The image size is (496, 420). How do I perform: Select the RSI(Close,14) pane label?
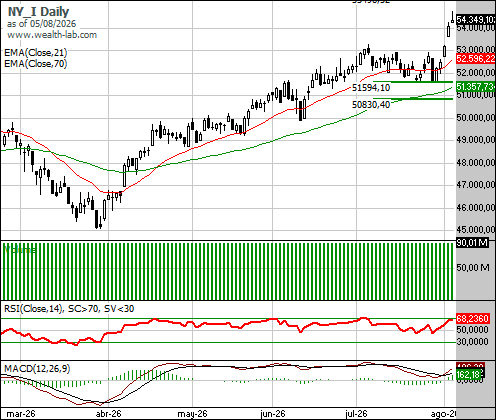[69, 309]
